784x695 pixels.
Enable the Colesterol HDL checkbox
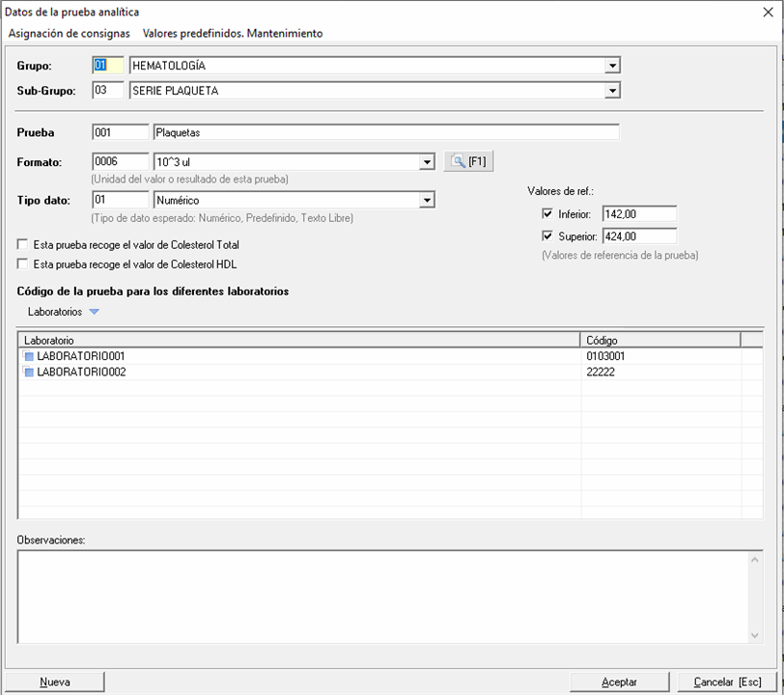click(x=23, y=264)
